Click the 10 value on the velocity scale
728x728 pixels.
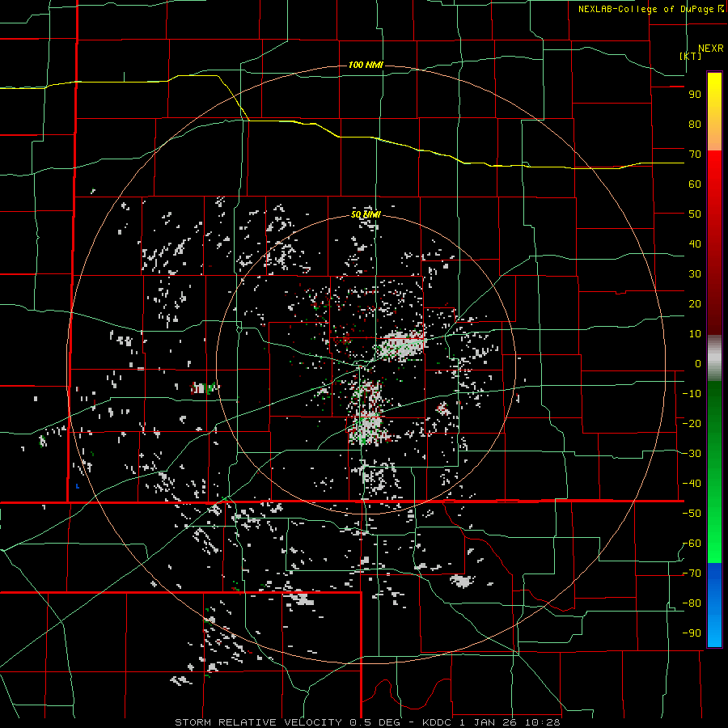coord(695,334)
